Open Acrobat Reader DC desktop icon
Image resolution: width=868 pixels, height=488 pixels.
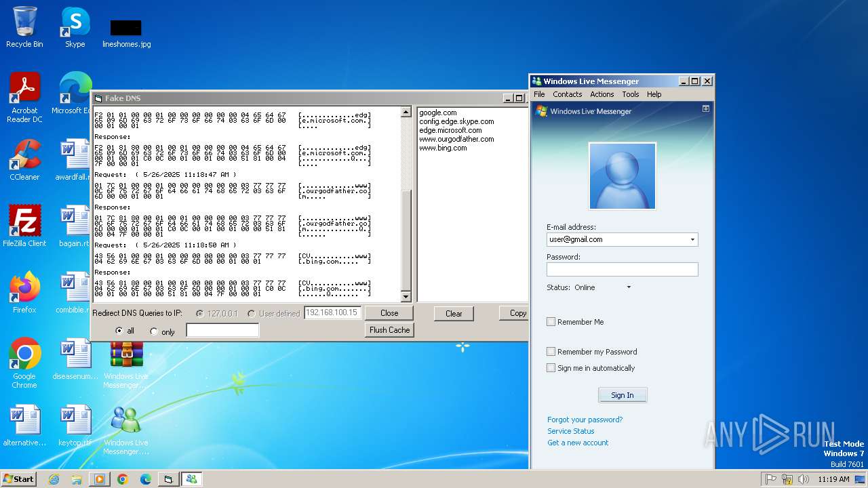click(24, 98)
